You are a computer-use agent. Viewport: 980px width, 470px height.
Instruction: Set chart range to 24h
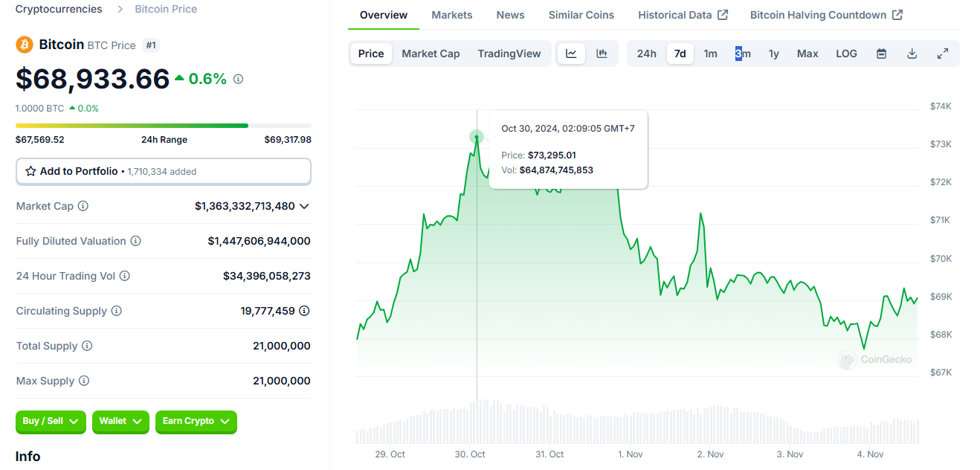pyautogui.click(x=647, y=54)
